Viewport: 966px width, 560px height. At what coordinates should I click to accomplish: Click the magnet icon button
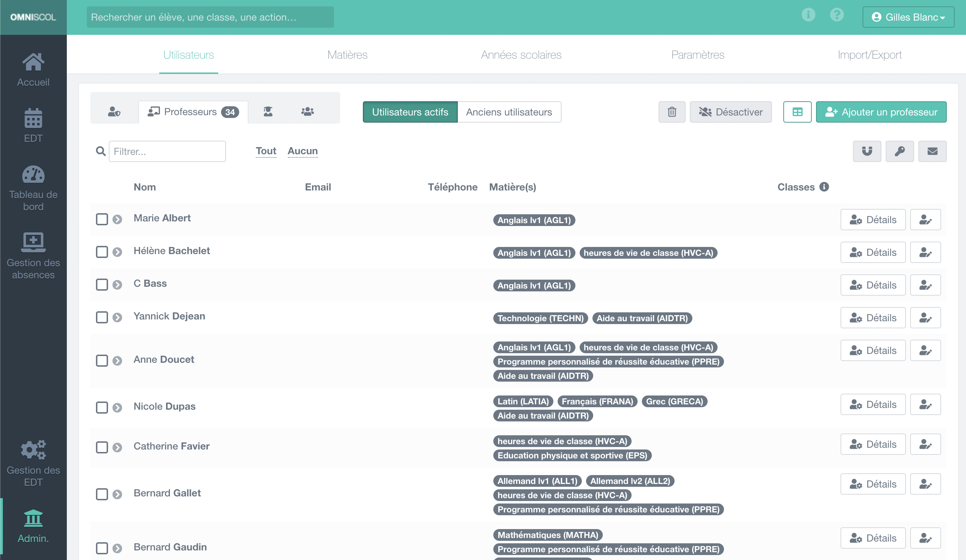(x=867, y=151)
